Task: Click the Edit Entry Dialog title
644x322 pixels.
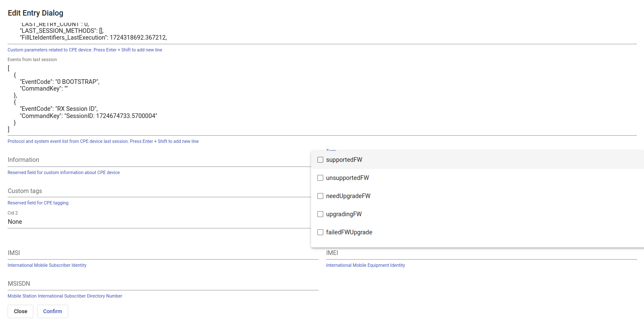Action: click(35, 13)
